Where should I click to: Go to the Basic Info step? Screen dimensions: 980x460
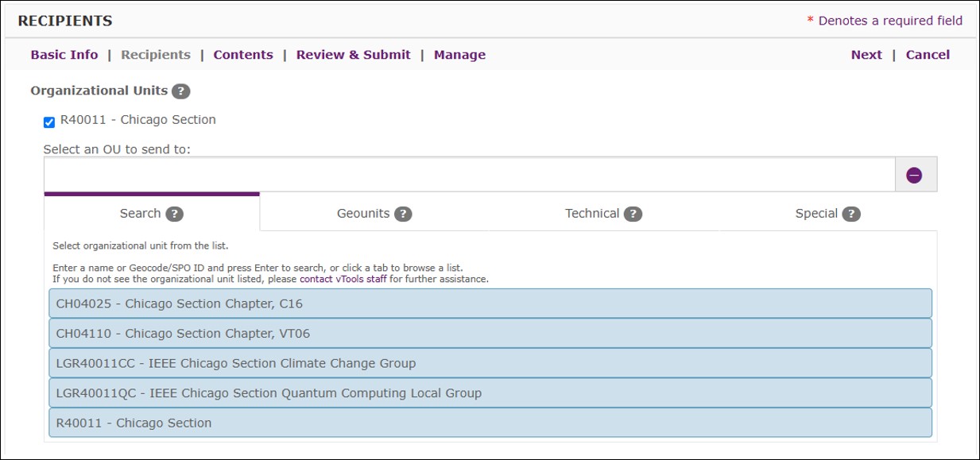click(x=64, y=55)
